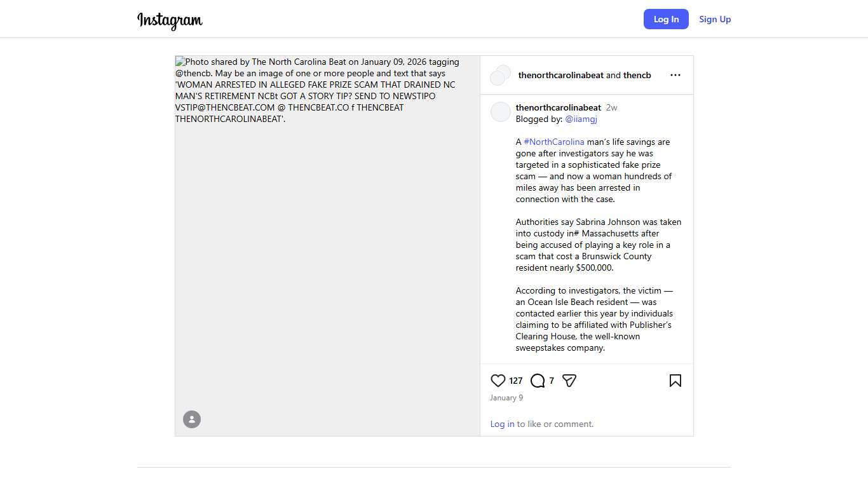The height and width of the screenshot is (488, 868).
Task: Click the January 9 post date
Action: (x=506, y=398)
